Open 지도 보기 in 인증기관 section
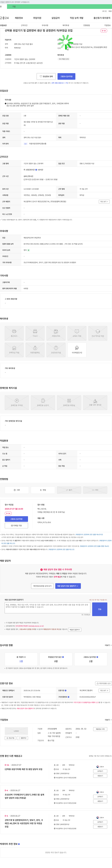112x868 pixels. 104,690
